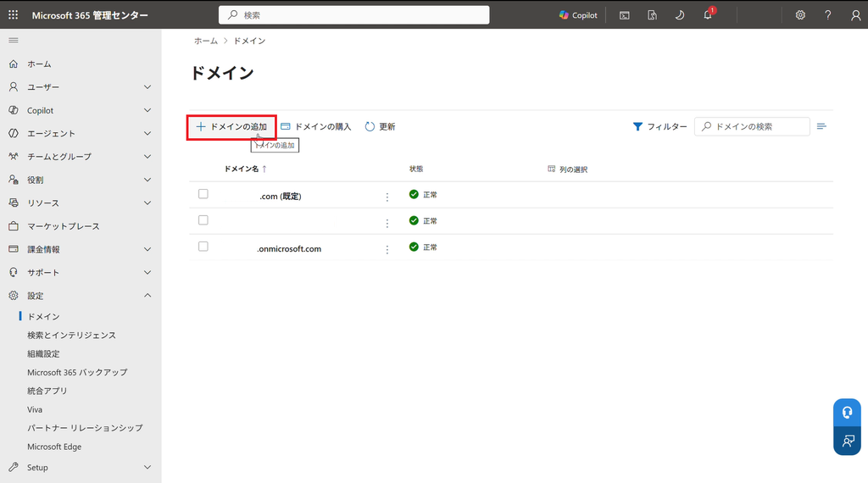The height and width of the screenshot is (483, 868).
Task: Expand the 課金情報 chevron
Action: click(x=147, y=249)
